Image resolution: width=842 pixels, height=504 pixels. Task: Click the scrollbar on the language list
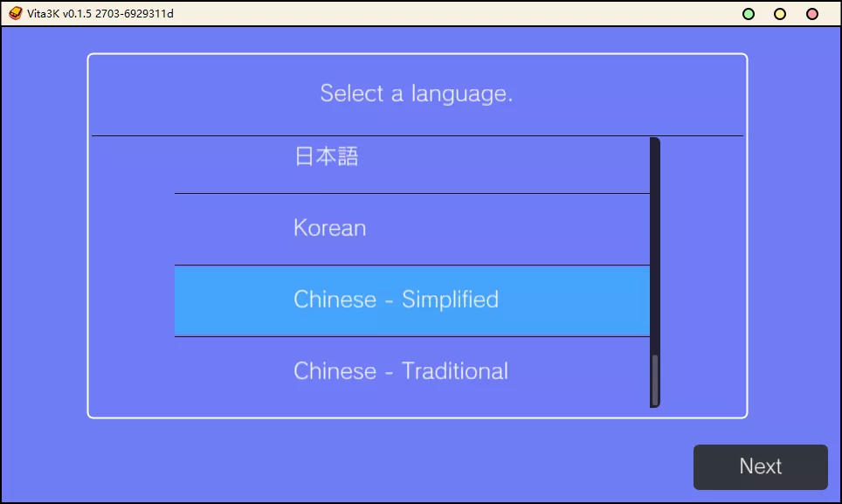654,262
